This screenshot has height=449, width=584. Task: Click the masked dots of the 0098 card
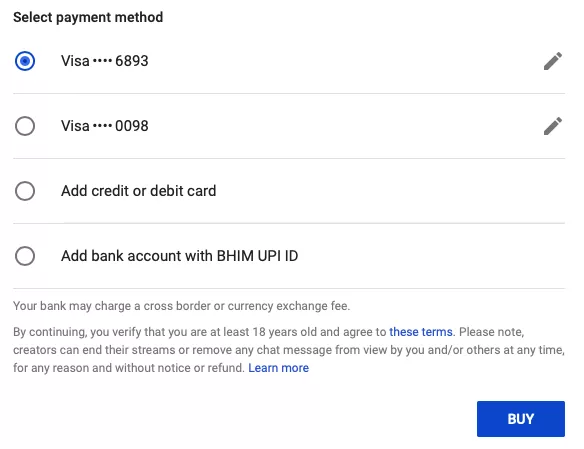[x=102, y=126]
